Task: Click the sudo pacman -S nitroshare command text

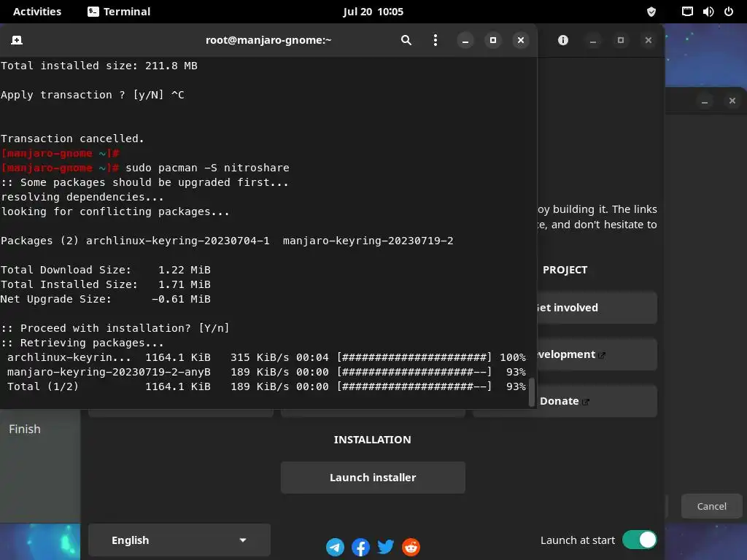Action: tap(207, 168)
